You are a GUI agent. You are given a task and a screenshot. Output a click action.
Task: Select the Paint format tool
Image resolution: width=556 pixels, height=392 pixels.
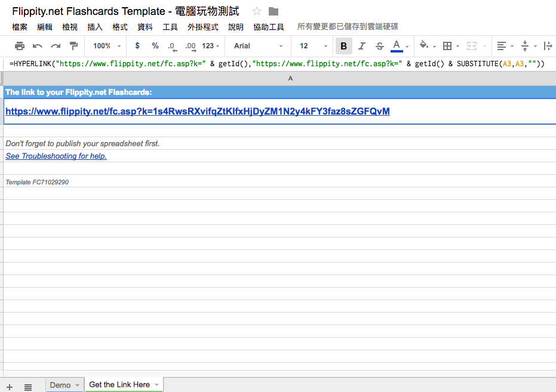pos(74,46)
